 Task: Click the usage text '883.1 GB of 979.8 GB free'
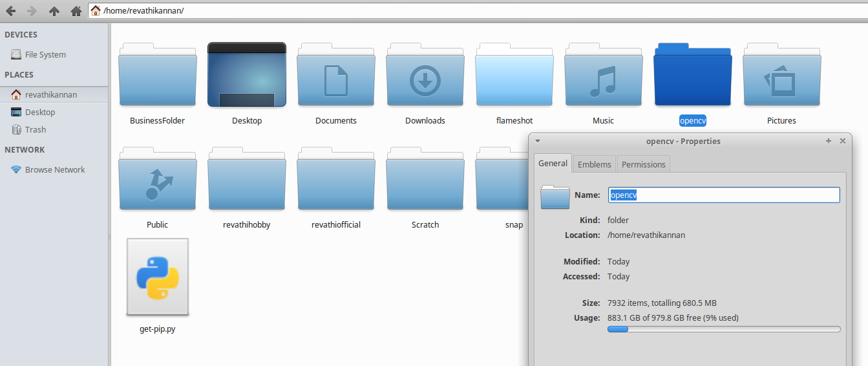(653, 318)
